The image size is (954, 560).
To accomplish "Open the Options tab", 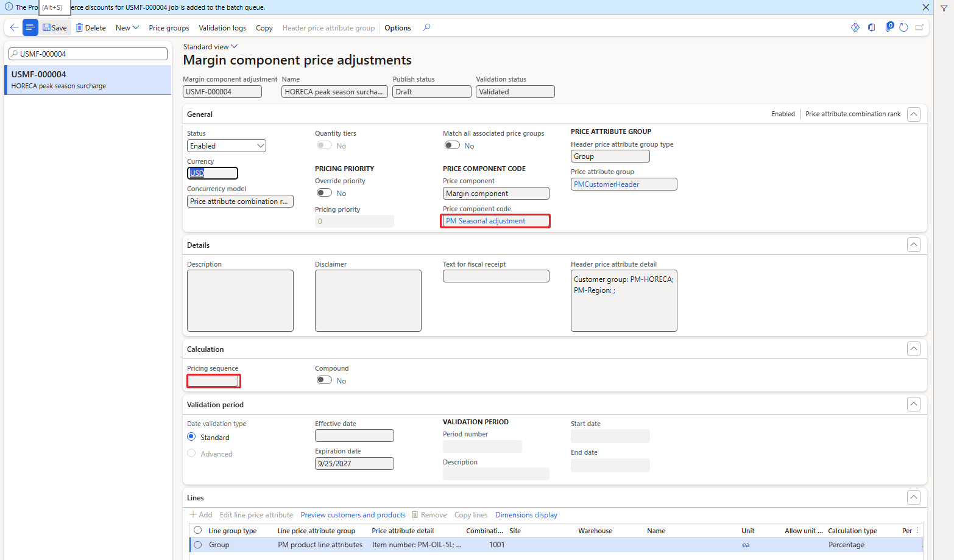I will (x=397, y=28).
